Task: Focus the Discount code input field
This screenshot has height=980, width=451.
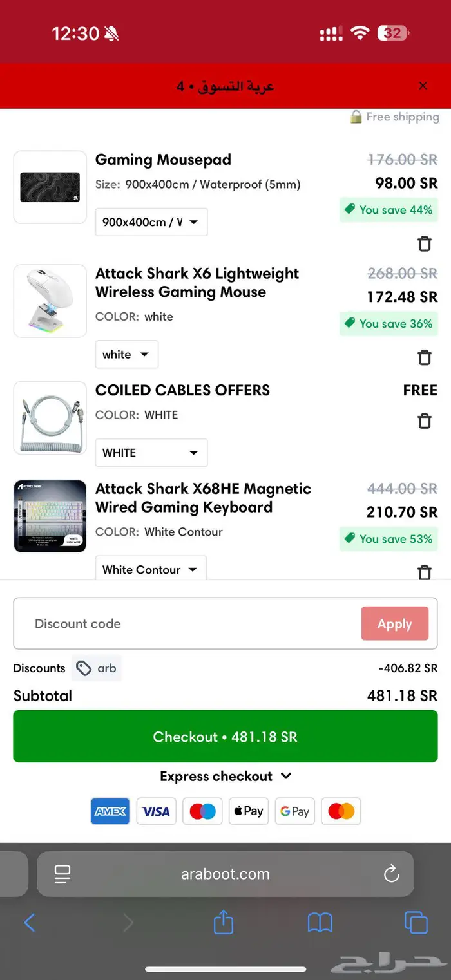Action: click(187, 623)
